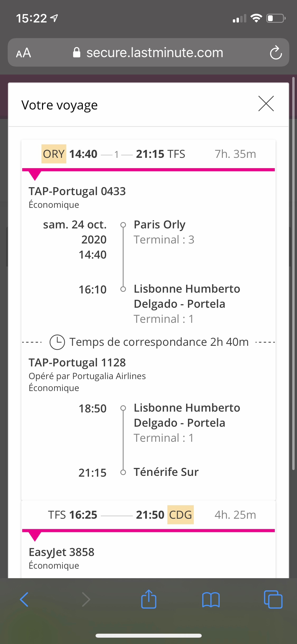Select the TAP-Portugal 1128 flight title
297x644 pixels.
[77, 362]
